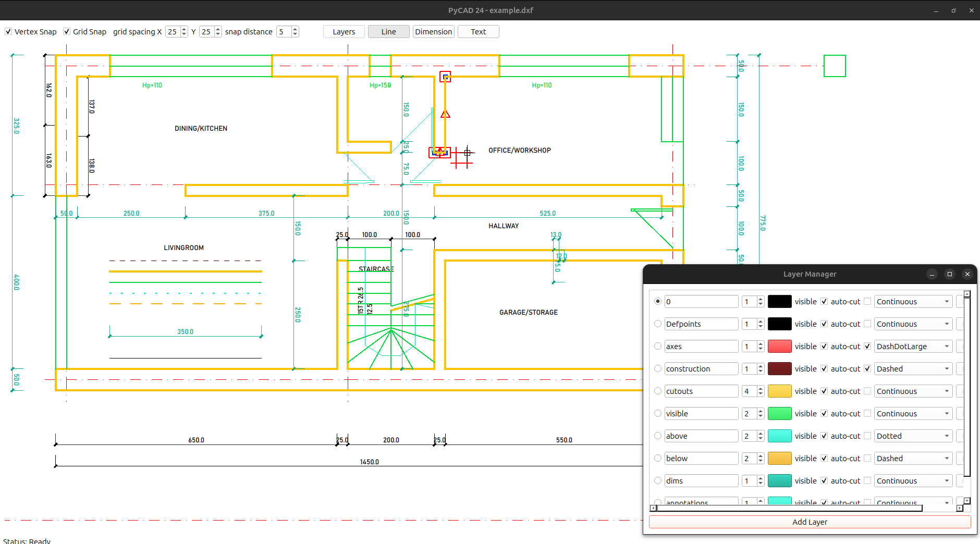Open cyan color swatch for above layer
Screen dimensions: 980x544
(x=780, y=436)
